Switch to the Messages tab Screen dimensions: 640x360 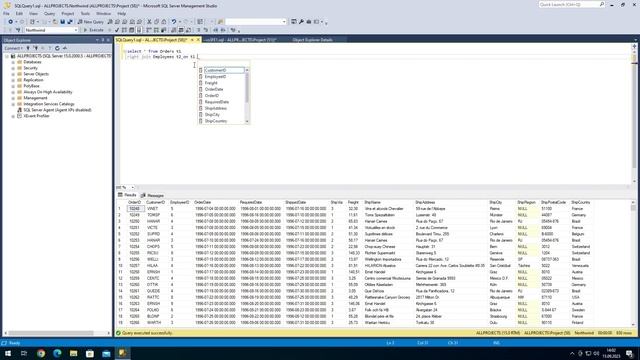pyautogui.click(x=152, y=196)
